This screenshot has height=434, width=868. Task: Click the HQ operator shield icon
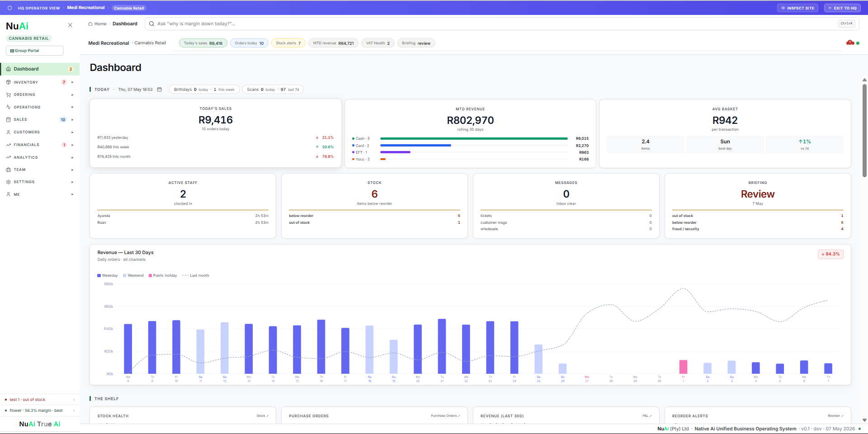10,8
